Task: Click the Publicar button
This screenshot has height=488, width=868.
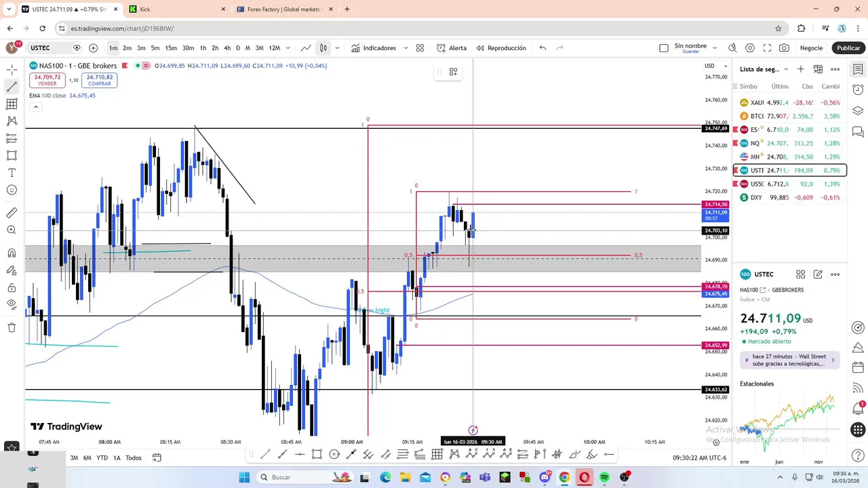Action: 848,48
